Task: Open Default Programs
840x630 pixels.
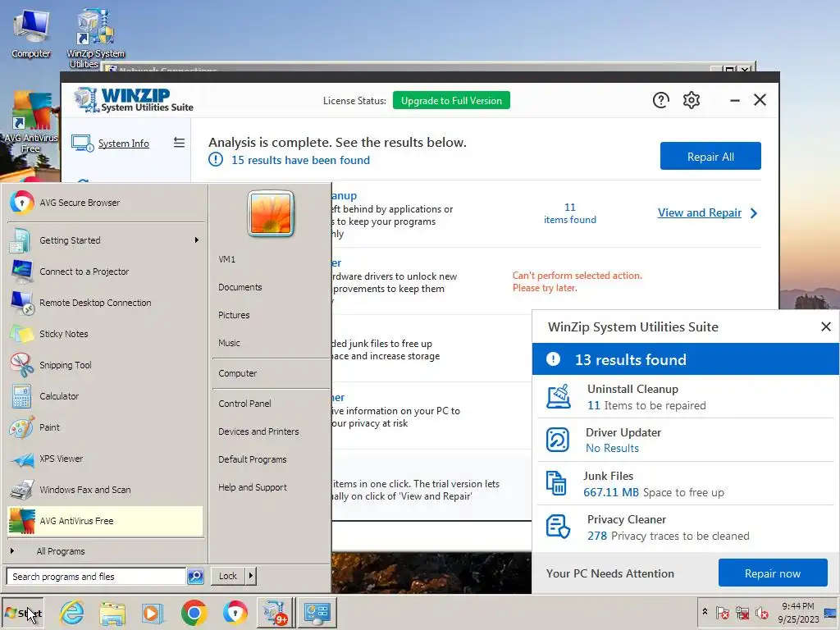Action: click(253, 459)
